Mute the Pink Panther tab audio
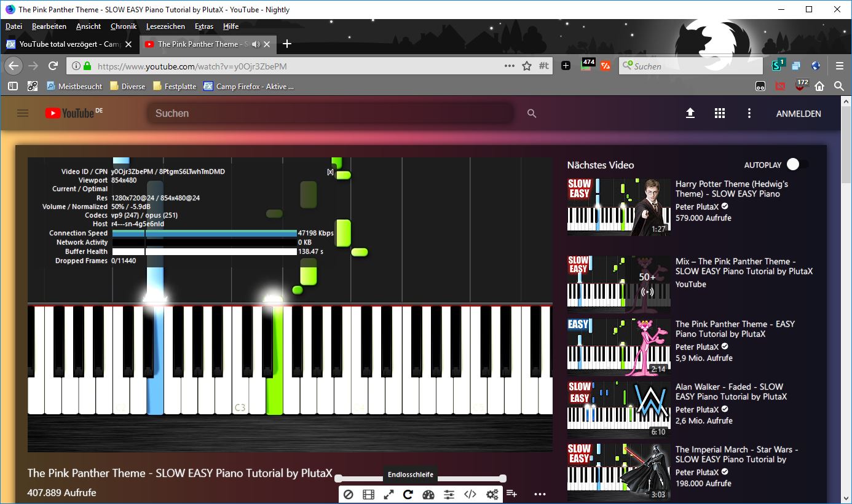Image resolution: width=852 pixels, height=504 pixels. [256, 44]
